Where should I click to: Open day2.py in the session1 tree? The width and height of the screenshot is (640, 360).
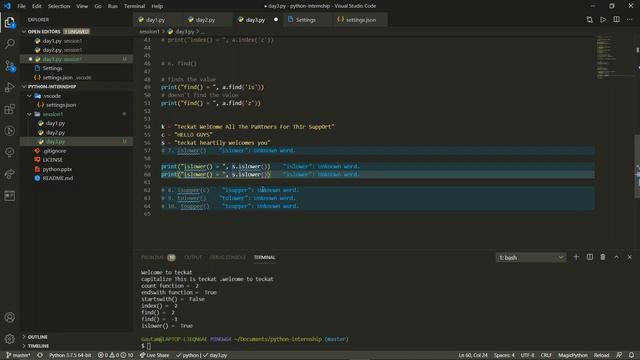click(55, 133)
